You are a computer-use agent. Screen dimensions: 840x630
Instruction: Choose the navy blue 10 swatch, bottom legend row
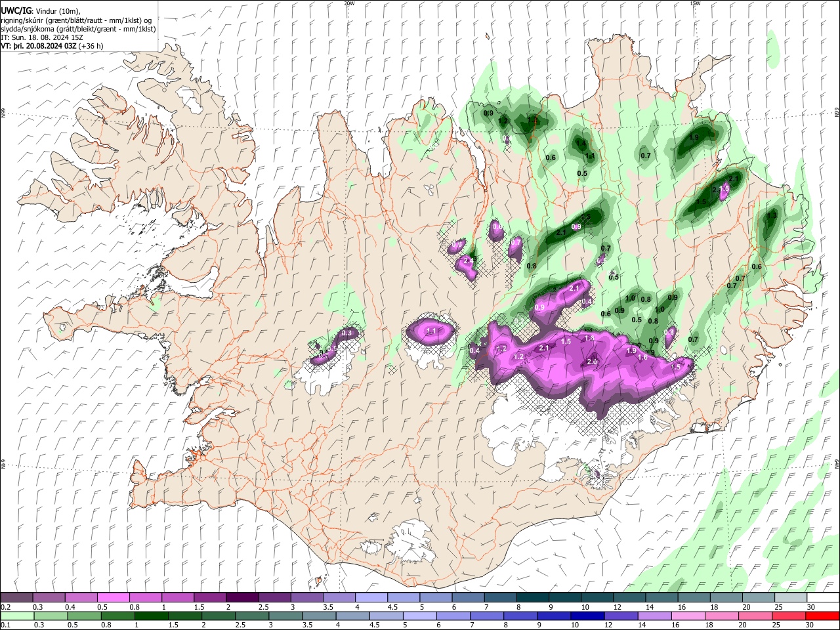587,616
